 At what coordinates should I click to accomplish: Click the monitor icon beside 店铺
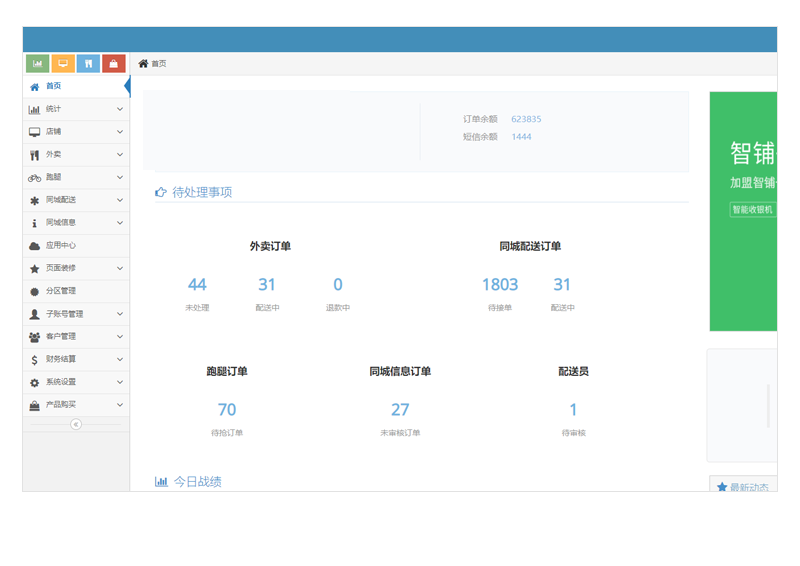pyautogui.click(x=34, y=132)
